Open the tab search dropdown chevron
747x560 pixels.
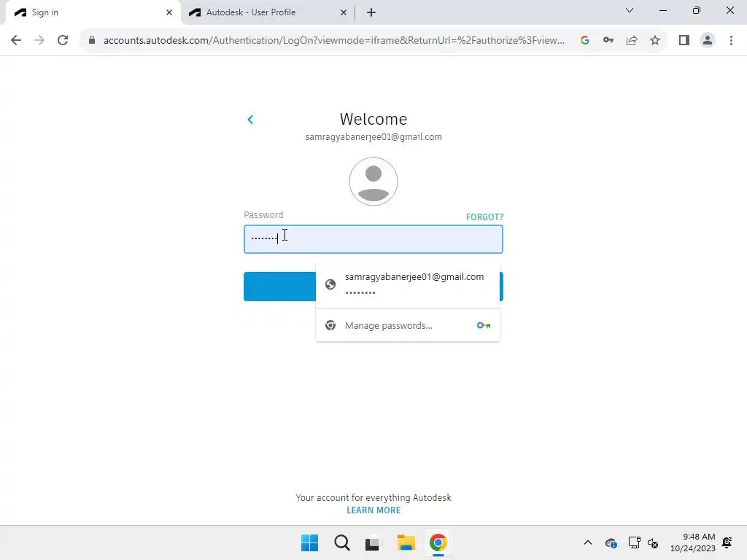click(630, 10)
